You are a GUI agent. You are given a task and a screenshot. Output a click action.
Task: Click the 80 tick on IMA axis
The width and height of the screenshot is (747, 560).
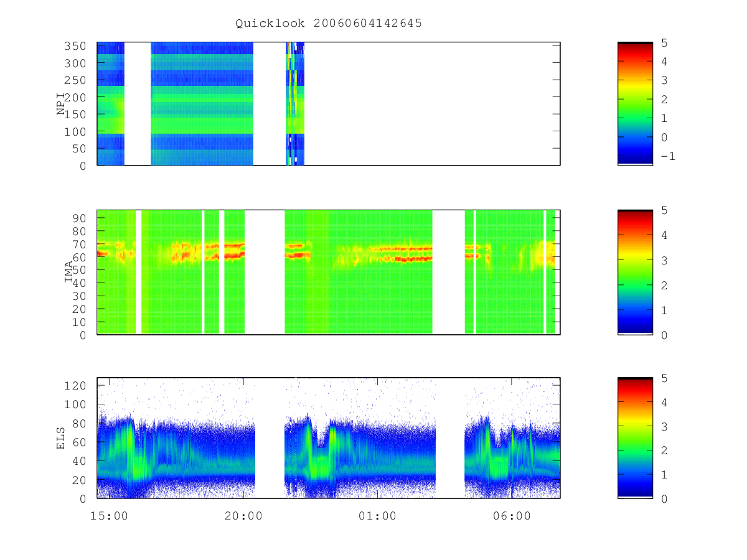point(80,230)
